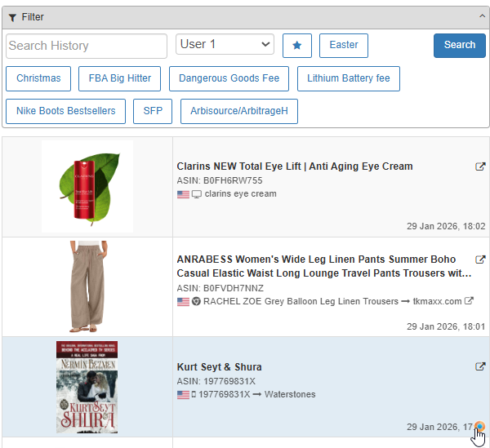Click ASIN B0FH6RW755 text
Screen dimensions: 490x448
coord(220,180)
